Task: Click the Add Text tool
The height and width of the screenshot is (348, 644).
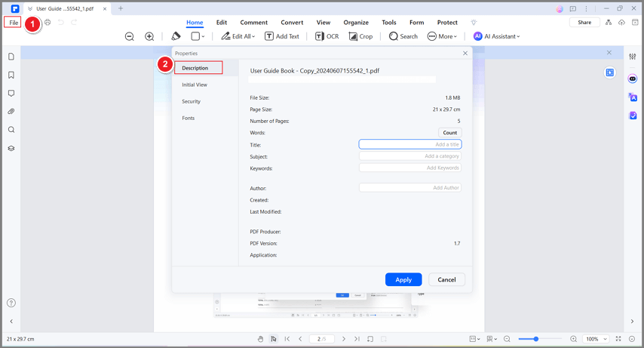Action: click(282, 36)
